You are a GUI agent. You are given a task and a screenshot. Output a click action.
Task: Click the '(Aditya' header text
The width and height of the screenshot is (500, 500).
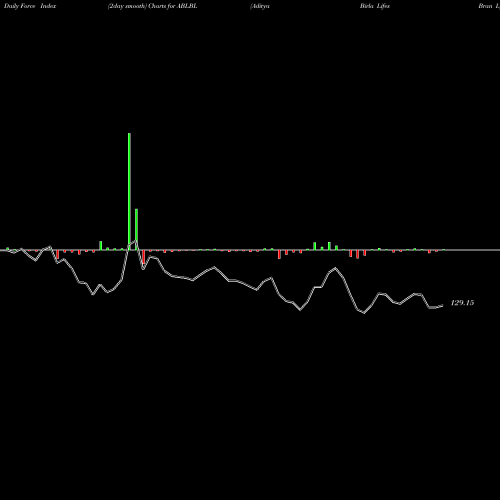point(260,6)
